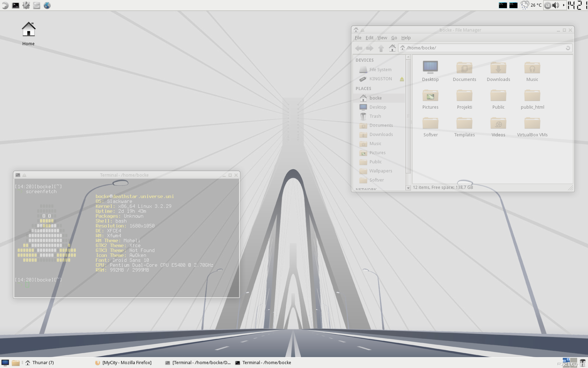The image size is (588, 368).
Task: Open the Go menu in File Manager
Action: pyautogui.click(x=394, y=38)
